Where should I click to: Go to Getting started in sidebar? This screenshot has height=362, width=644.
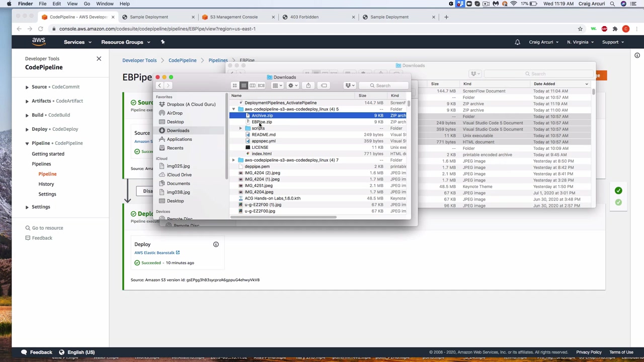click(x=48, y=154)
